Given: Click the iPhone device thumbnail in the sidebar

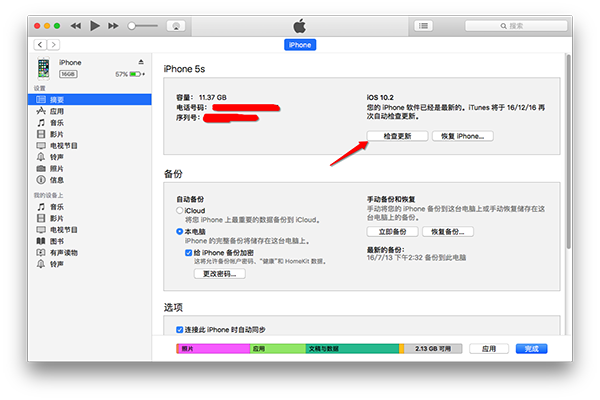Looking at the screenshot, I should [44, 69].
